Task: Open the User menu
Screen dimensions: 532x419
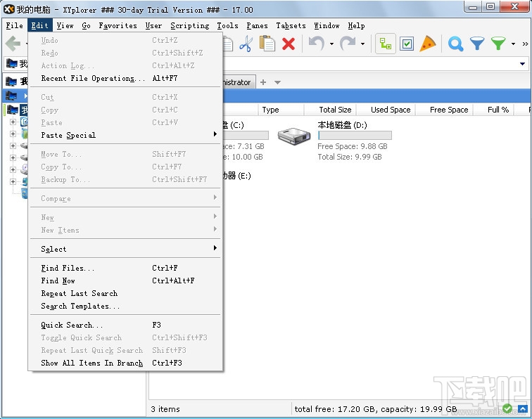Action: [x=153, y=25]
